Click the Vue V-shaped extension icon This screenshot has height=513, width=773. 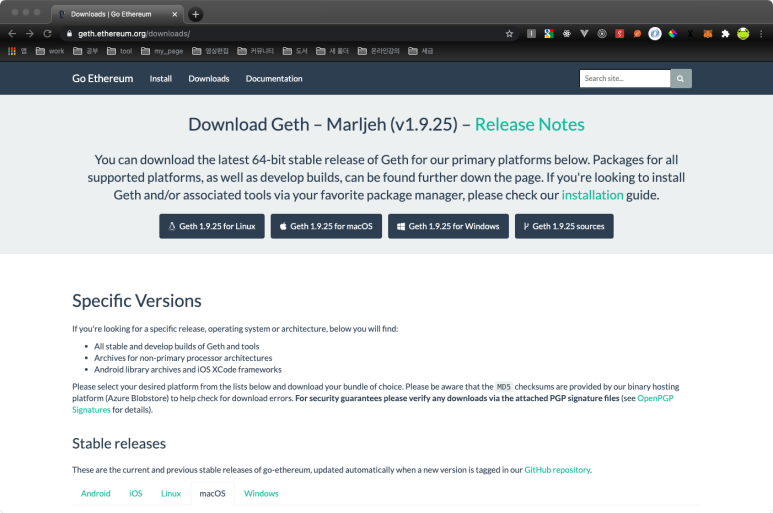(x=584, y=34)
